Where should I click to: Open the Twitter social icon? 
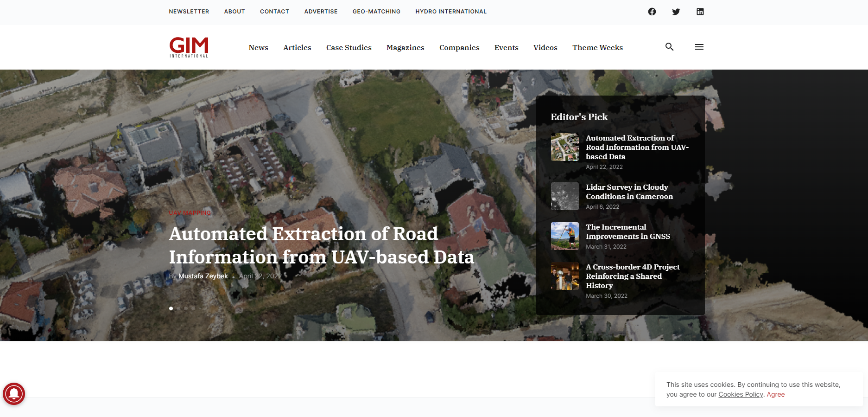tap(676, 12)
